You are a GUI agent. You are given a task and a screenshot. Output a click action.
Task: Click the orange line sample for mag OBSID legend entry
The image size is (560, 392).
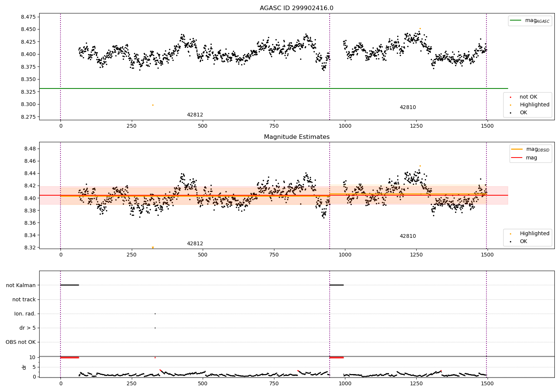517,149
